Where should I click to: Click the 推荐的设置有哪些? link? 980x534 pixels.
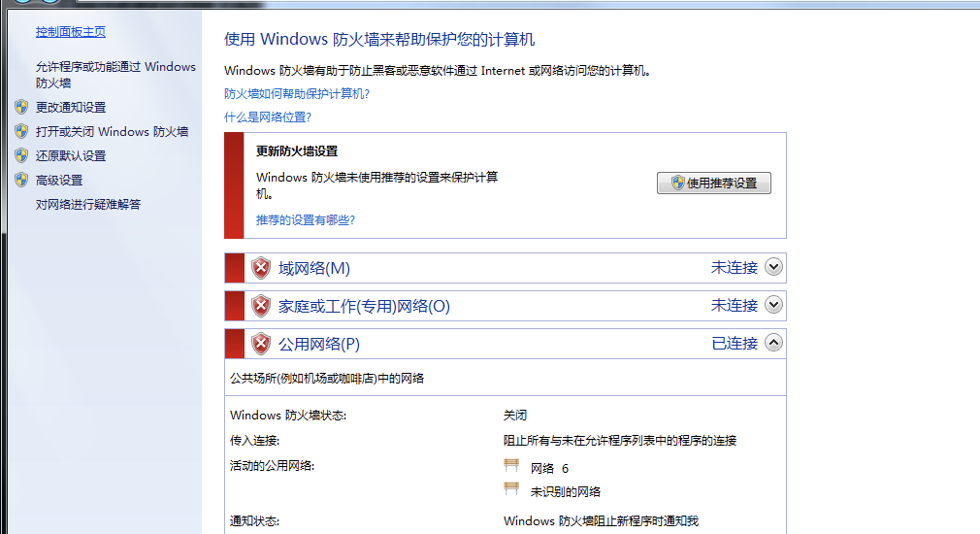[306, 220]
